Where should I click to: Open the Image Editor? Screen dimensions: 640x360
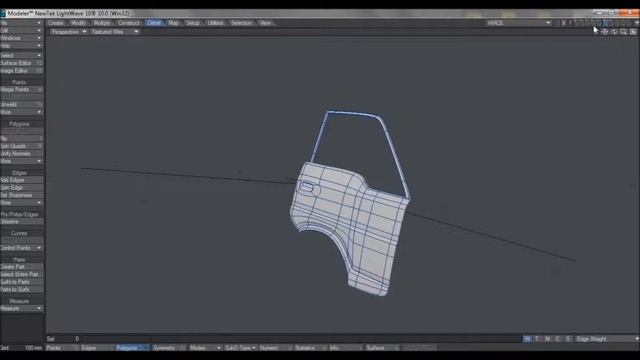pyautogui.click(x=22, y=71)
